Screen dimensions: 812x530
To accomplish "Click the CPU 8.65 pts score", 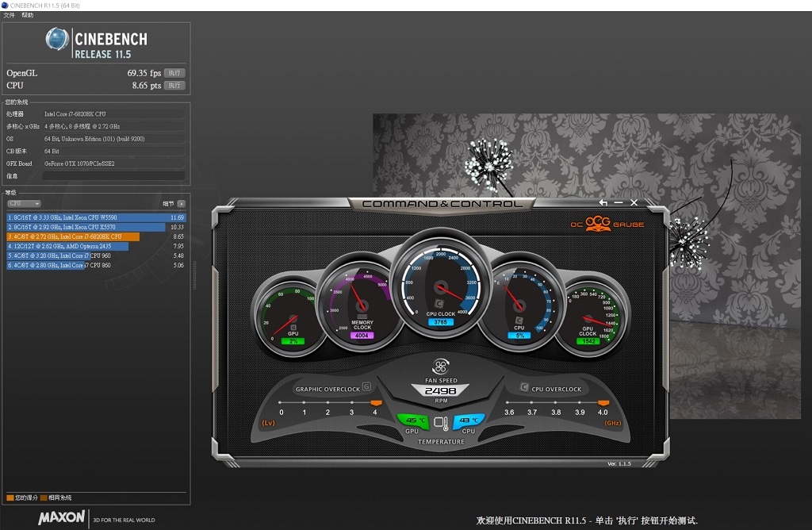I will (x=146, y=86).
